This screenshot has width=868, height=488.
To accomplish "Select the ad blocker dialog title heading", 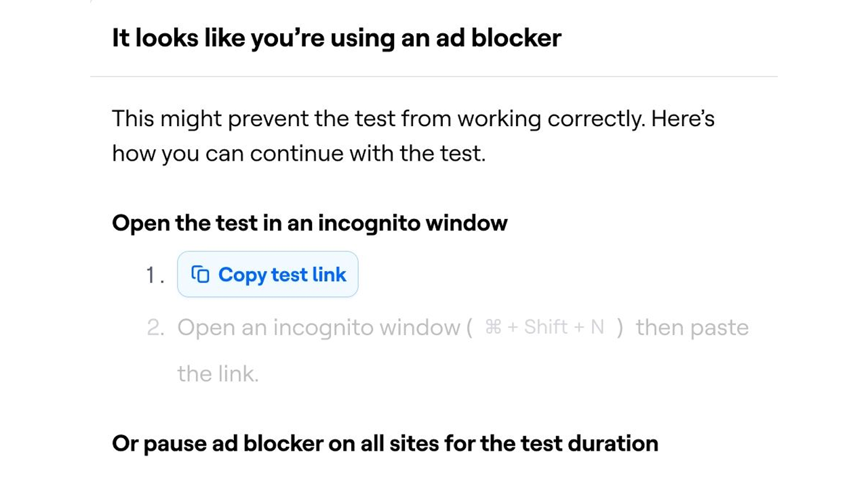I will [x=336, y=38].
